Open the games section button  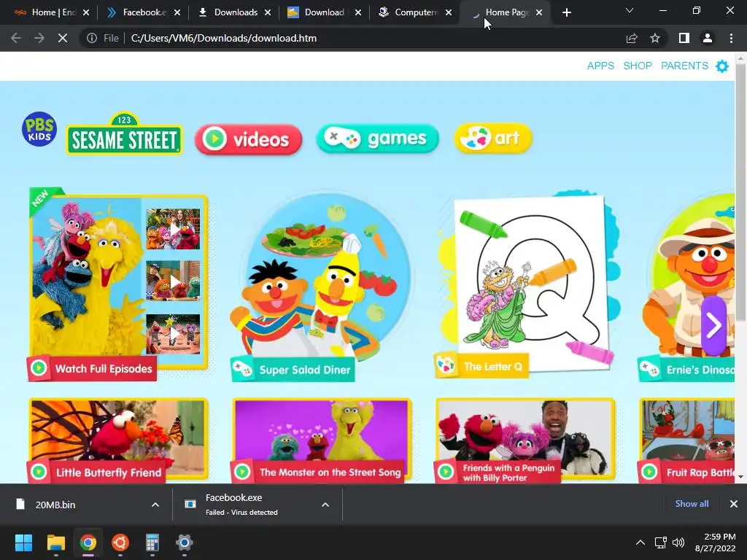coord(377,139)
